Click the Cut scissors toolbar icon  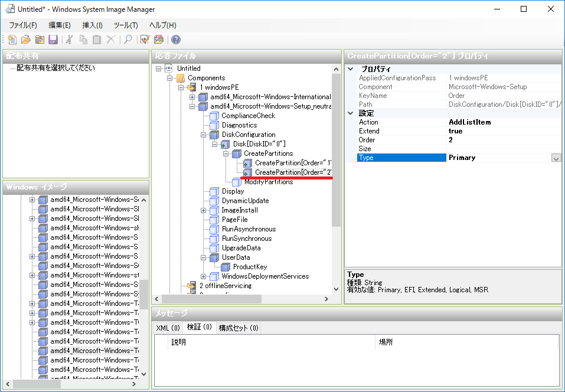point(70,40)
